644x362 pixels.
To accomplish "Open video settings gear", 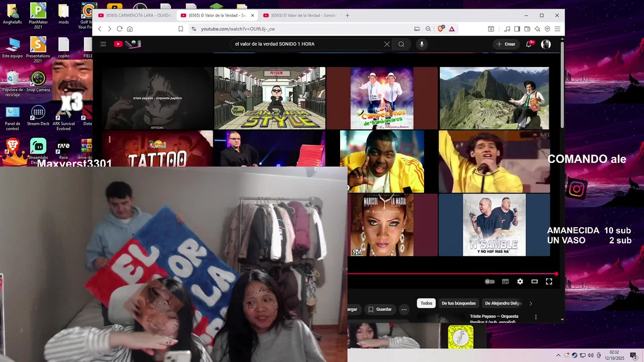I will [520, 282].
